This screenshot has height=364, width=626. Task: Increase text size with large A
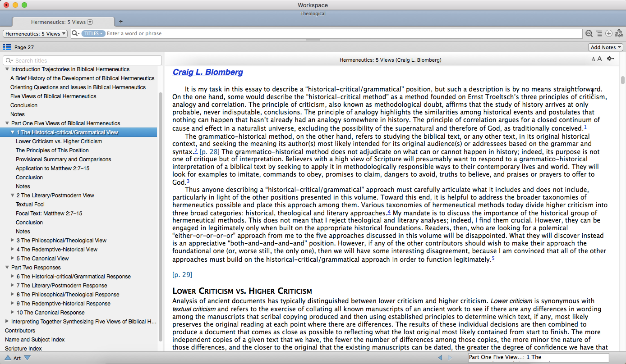click(599, 59)
